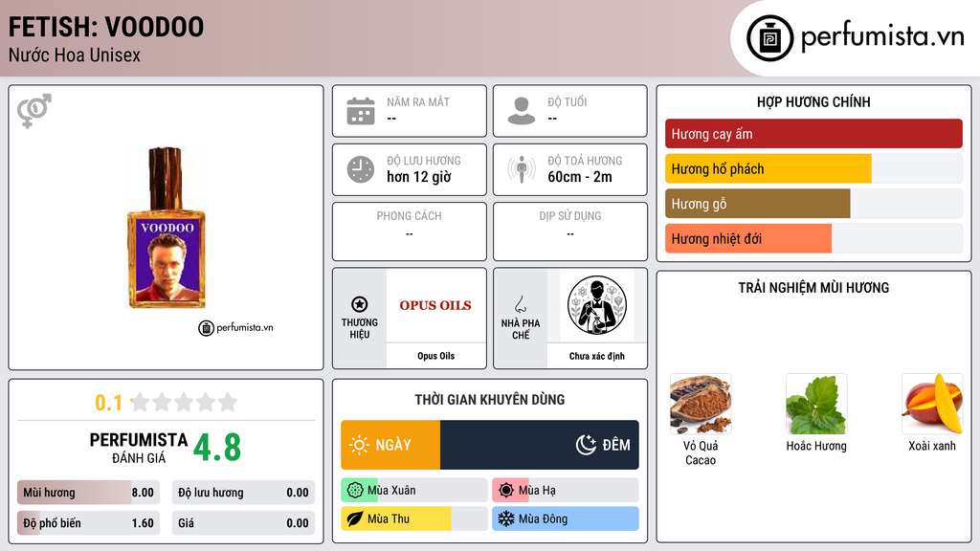Click the sillage icon for Độ toả hương
Image resolution: width=980 pixels, height=551 pixels.
[x=522, y=169]
